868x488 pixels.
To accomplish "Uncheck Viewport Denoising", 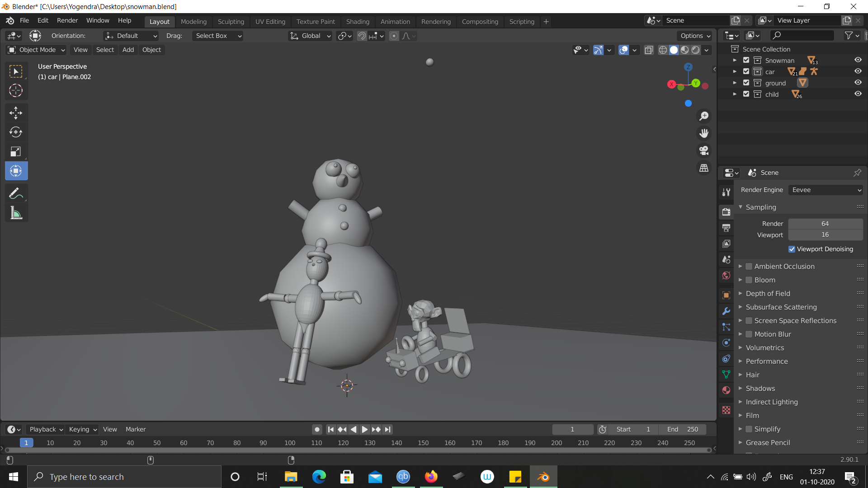I will point(792,249).
